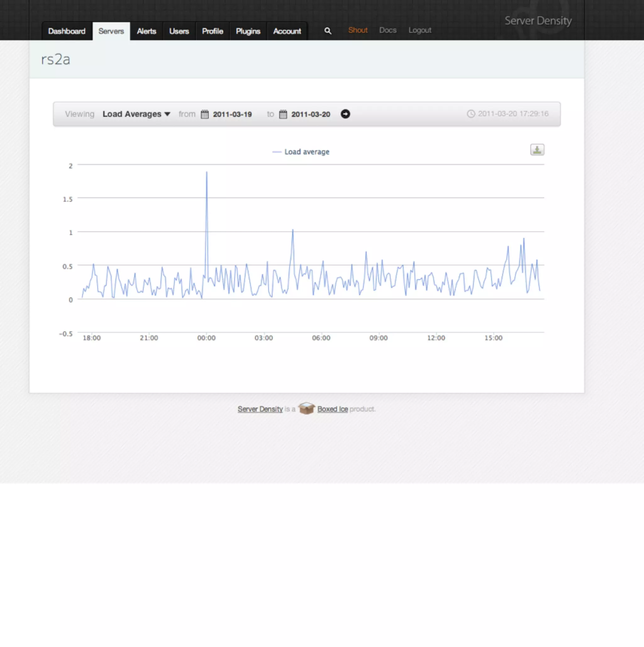Open the Account tab

click(287, 31)
